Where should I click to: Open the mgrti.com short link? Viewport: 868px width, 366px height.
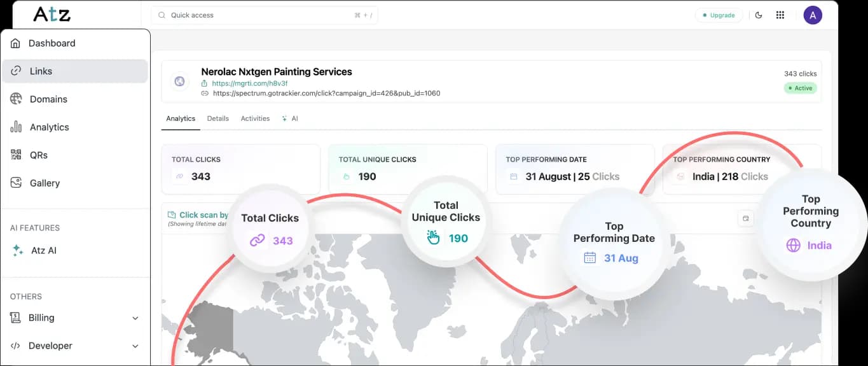[249, 83]
